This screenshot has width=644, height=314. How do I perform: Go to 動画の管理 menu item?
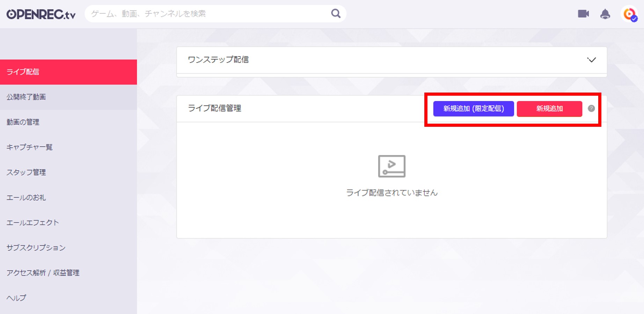[68, 122]
